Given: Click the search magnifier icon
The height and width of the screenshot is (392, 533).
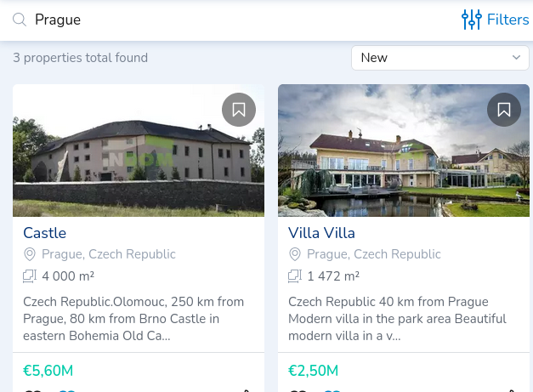Looking at the screenshot, I should (x=20, y=20).
